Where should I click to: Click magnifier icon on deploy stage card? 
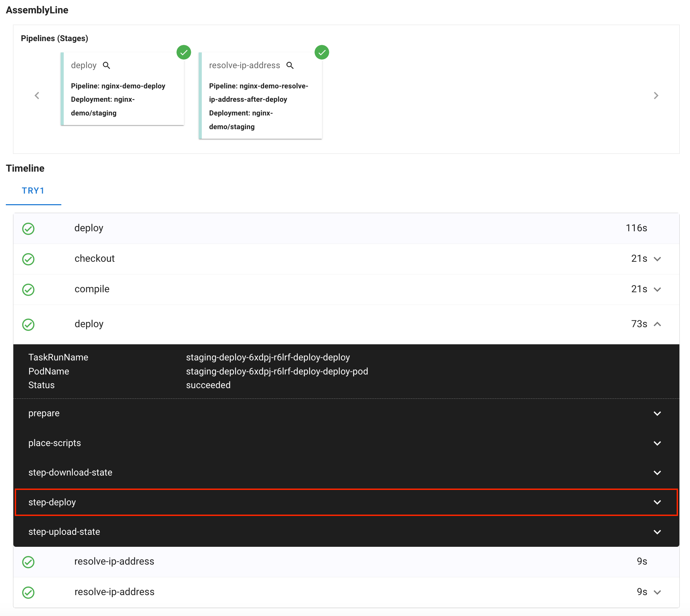[x=107, y=65]
